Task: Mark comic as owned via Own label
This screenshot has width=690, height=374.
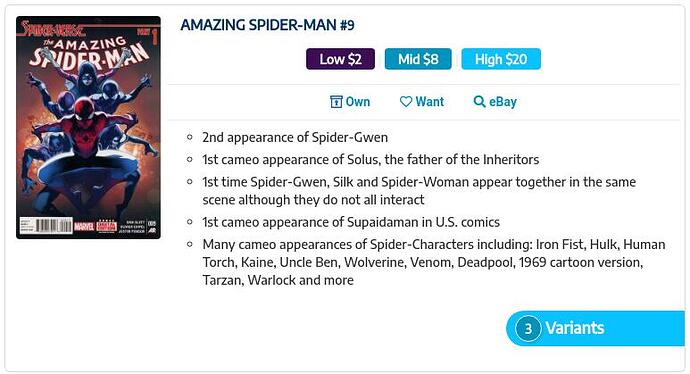Action: (358, 102)
